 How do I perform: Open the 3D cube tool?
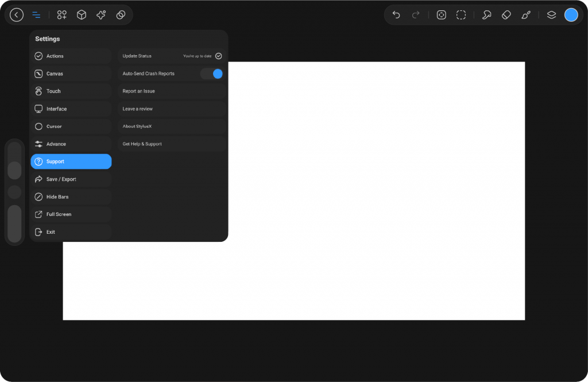pos(82,15)
